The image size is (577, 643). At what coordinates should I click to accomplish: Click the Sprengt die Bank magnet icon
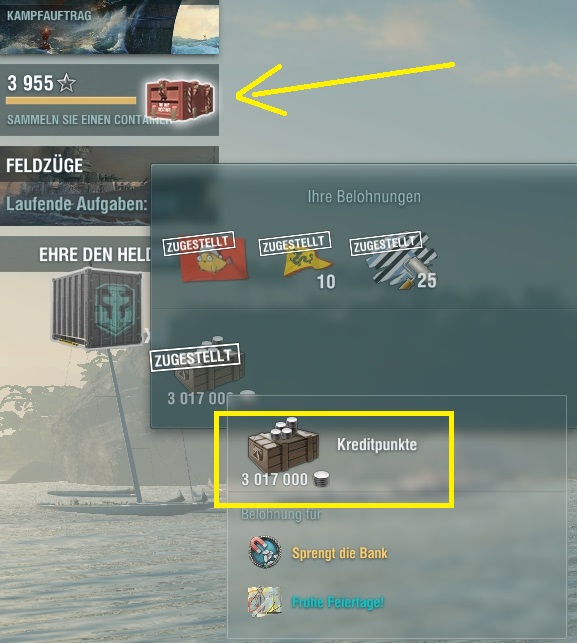[x=265, y=552]
